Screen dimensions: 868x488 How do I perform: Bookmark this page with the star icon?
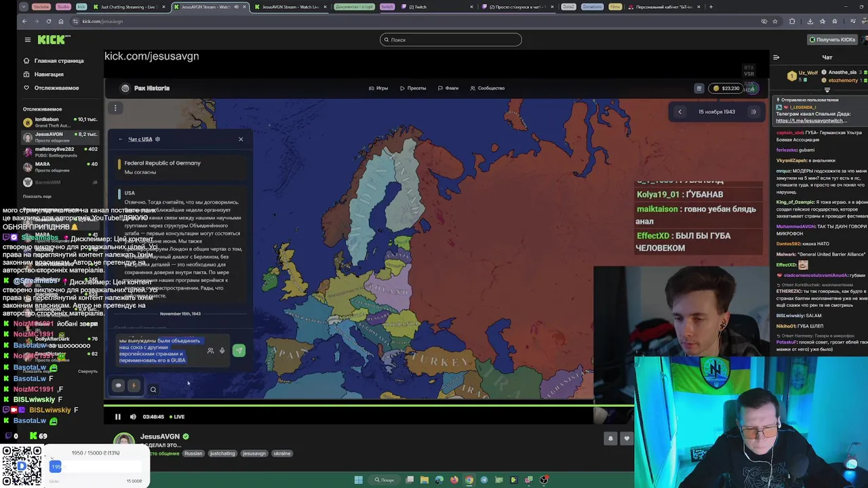pyautogui.click(x=775, y=21)
